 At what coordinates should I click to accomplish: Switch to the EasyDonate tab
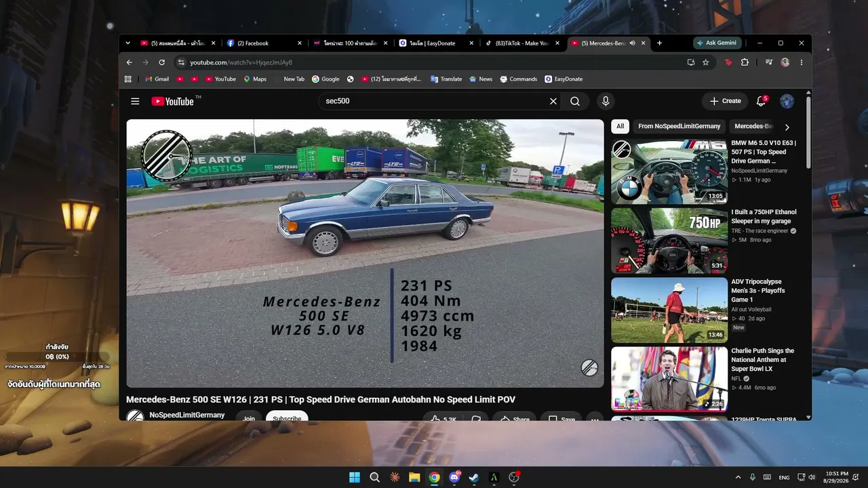(436, 43)
